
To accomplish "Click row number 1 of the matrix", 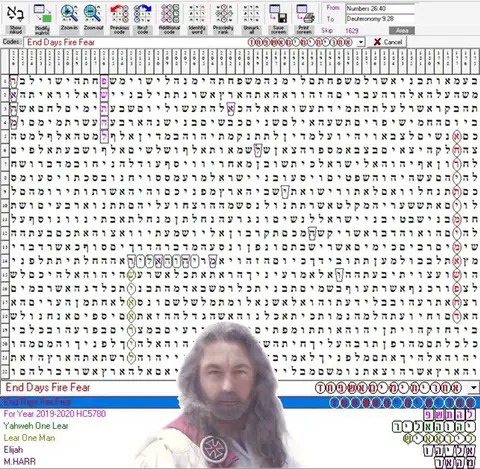I will pos(4,81).
